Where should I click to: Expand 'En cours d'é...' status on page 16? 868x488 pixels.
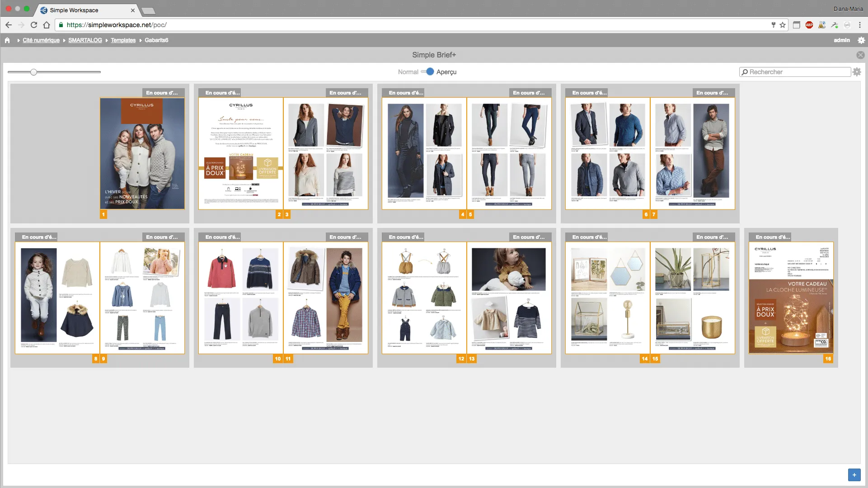coord(773,237)
